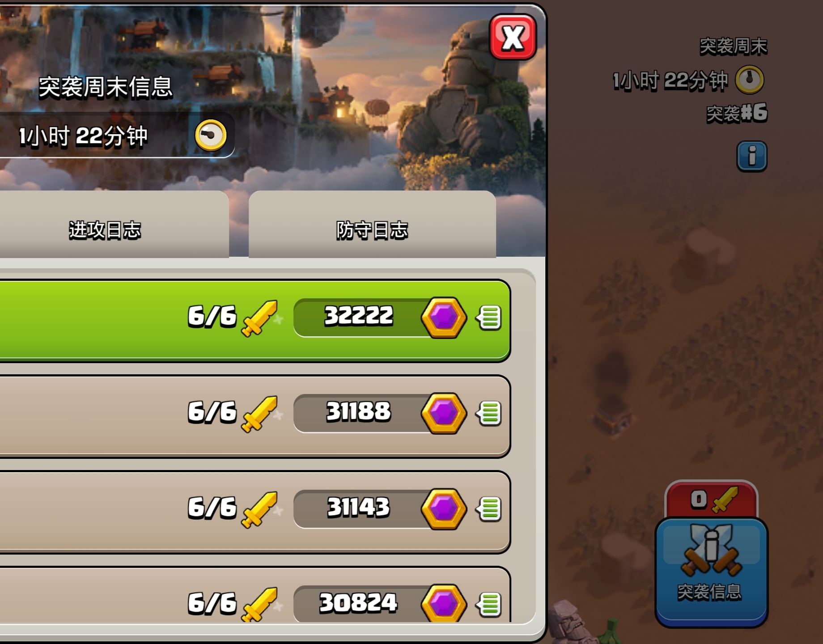Click the clock icon in the panel timer
This screenshot has height=644, width=823.
(x=211, y=135)
